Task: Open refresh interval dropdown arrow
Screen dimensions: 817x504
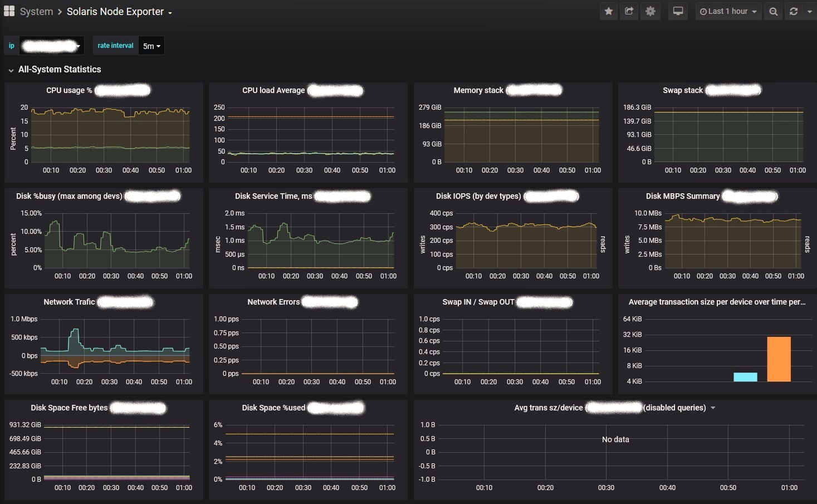Action: pyautogui.click(x=809, y=11)
